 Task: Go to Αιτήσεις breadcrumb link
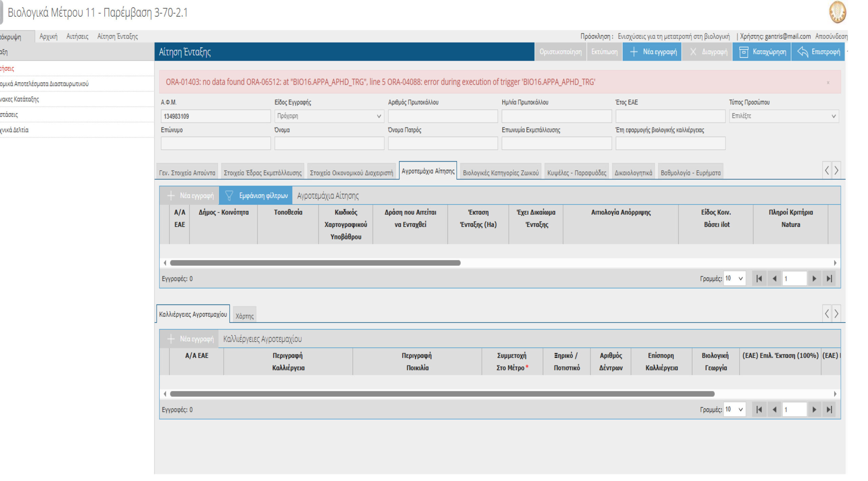pos(77,36)
